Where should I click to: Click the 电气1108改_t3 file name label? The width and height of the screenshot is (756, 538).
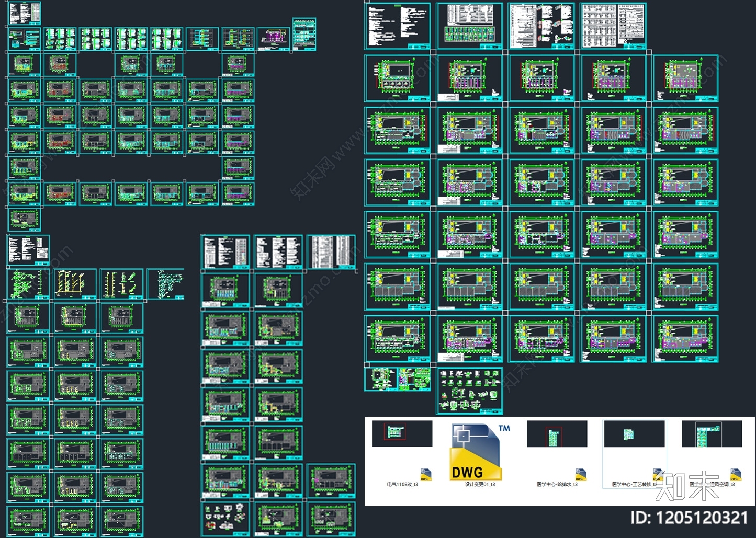(x=402, y=485)
